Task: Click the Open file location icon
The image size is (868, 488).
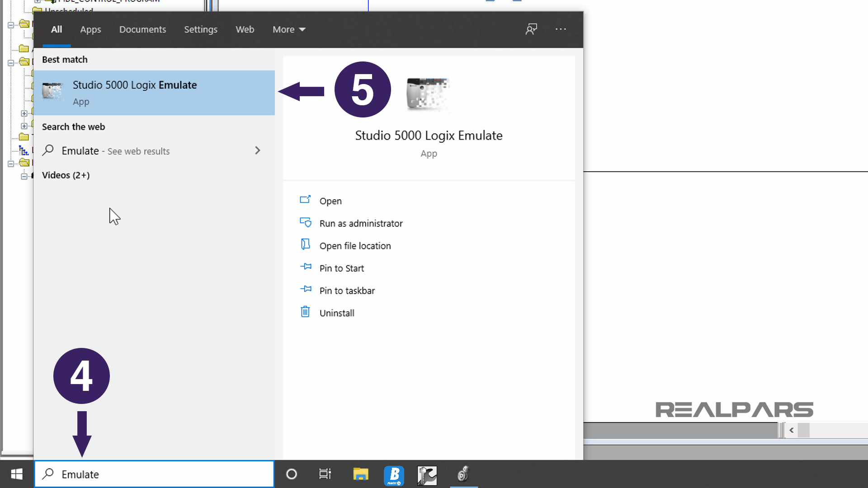Action: coord(306,244)
